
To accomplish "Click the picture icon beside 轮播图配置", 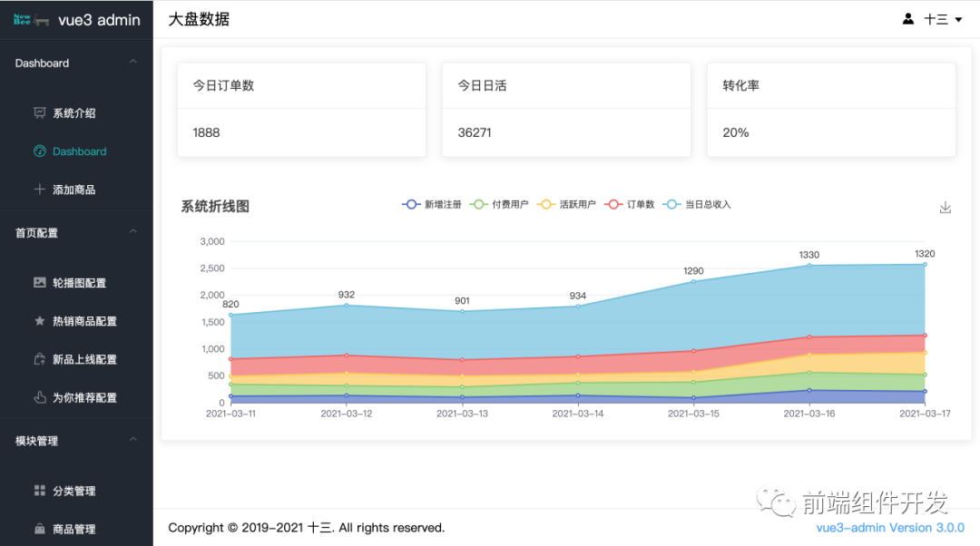I will pos(39,282).
